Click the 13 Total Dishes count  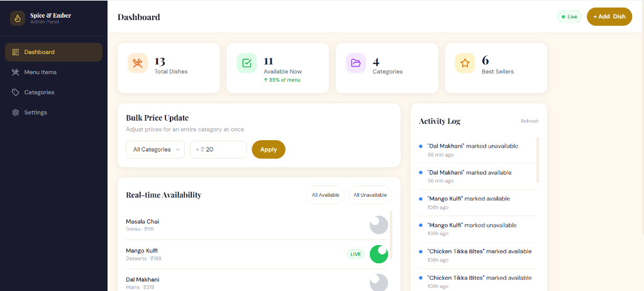click(x=160, y=61)
